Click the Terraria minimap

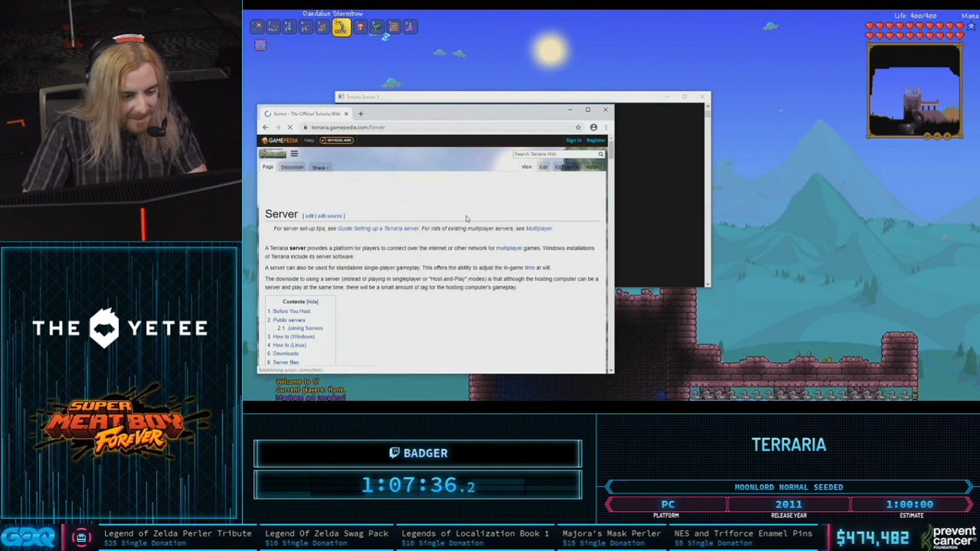tap(915, 91)
